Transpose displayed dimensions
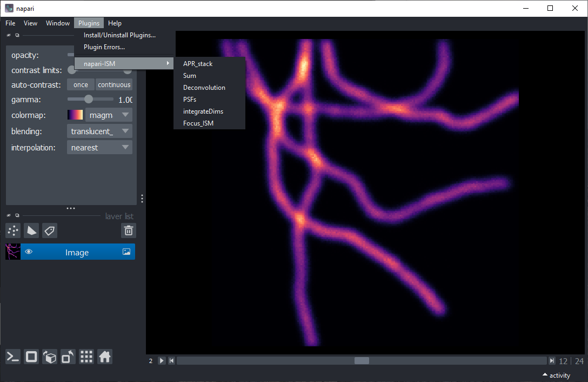 coord(68,357)
